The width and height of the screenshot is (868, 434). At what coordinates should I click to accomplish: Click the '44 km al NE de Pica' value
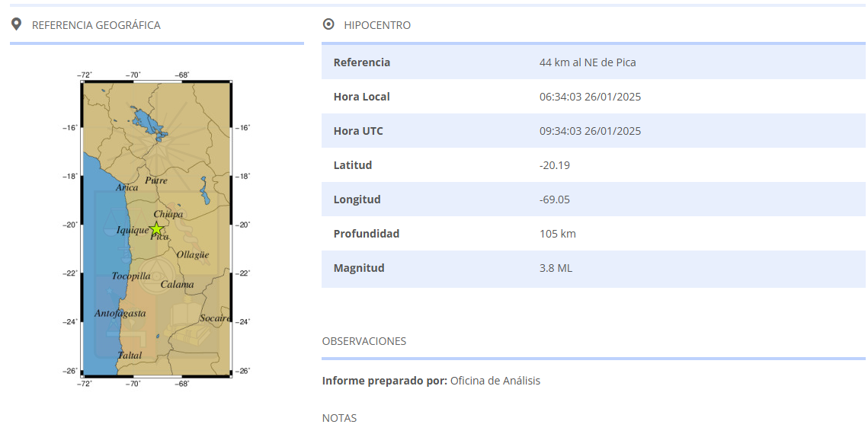point(587,62)
